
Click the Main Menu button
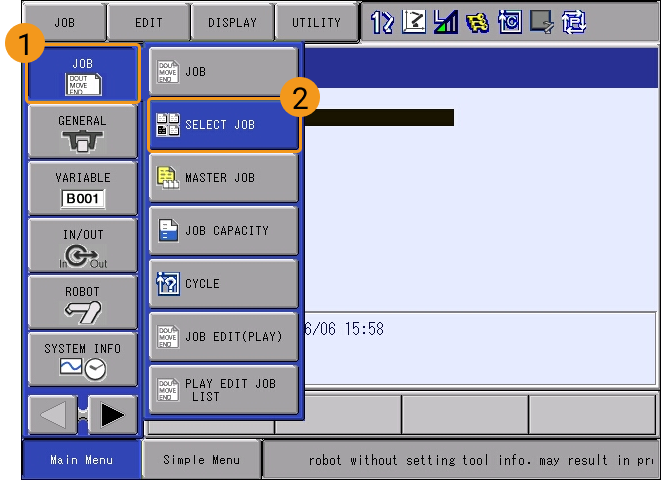pyautogui.click(x=81, y=460)
